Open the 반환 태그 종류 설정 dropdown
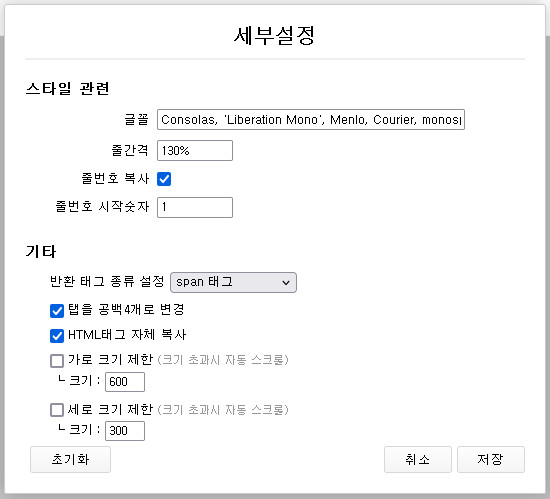This screenshot has width=550, height=499. click(233, 282)
